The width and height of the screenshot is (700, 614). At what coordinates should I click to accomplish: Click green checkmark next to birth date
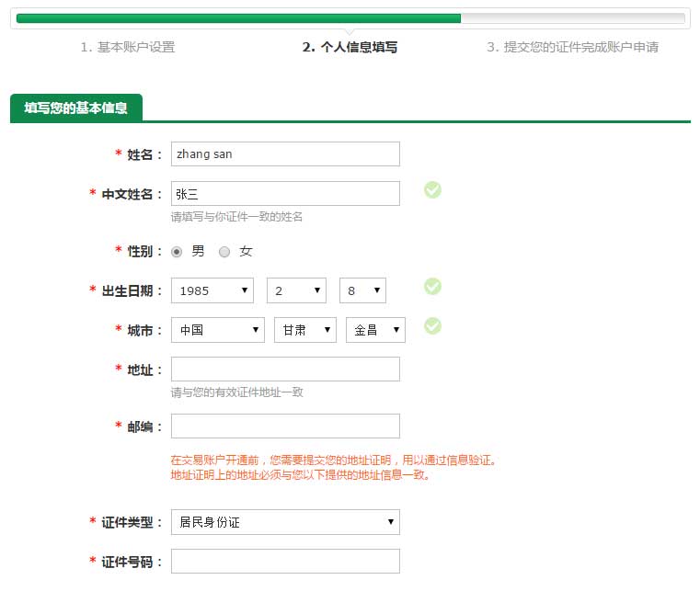click(432, 287)
